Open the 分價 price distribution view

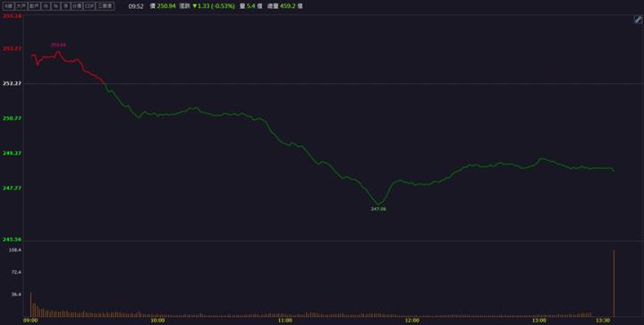(77, 6)
